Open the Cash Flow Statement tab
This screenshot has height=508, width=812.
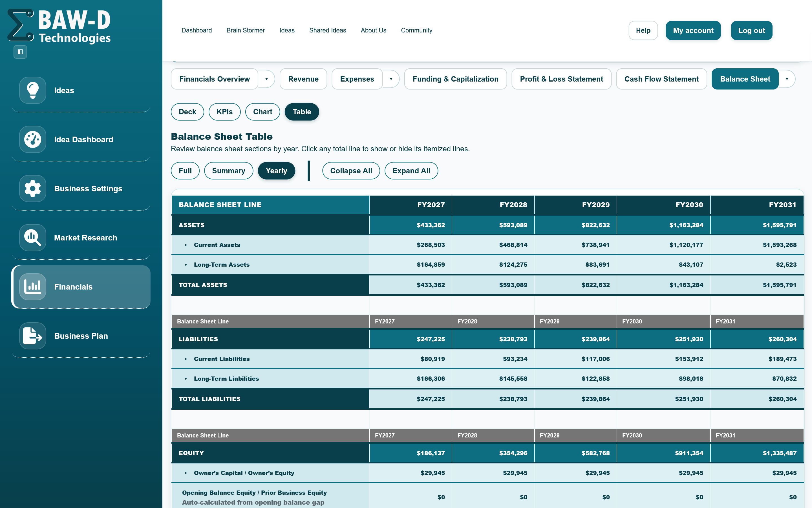tap(661, 79)
